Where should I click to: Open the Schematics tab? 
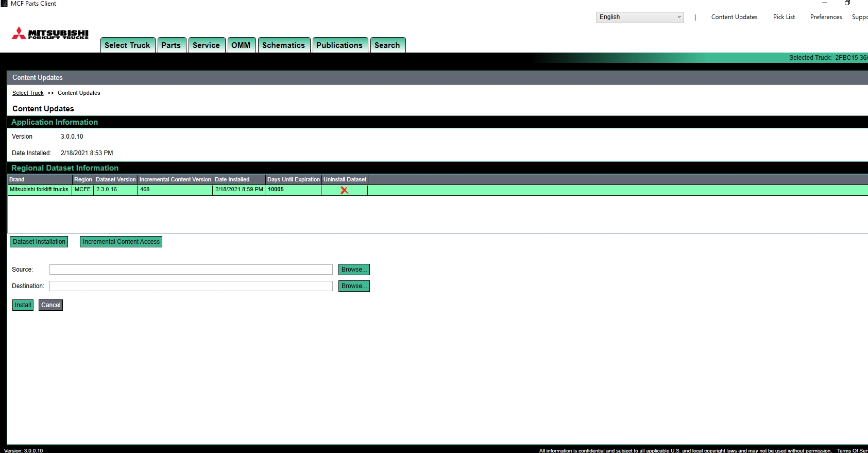[283, 45]
